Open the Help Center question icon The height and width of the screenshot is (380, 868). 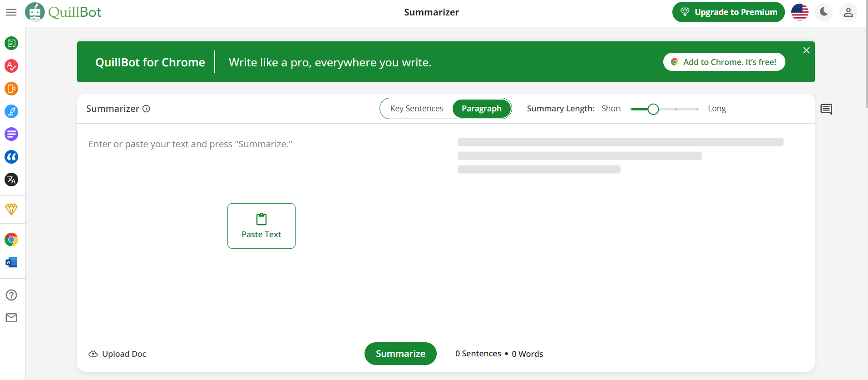[11, 295]
